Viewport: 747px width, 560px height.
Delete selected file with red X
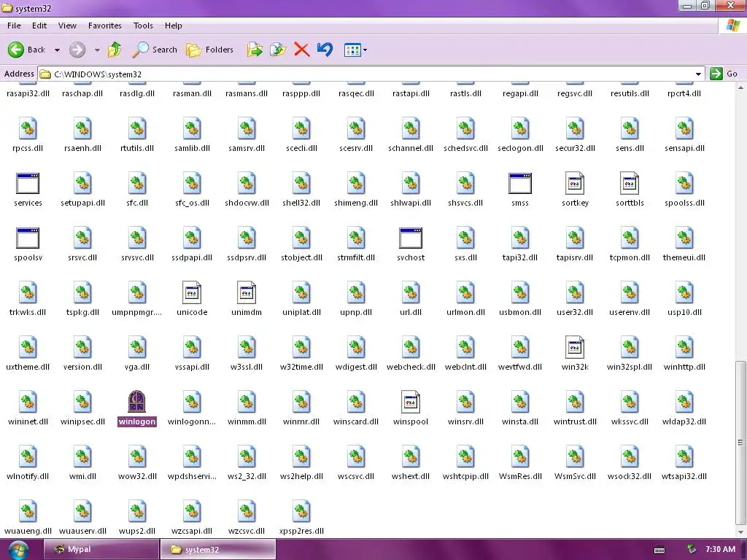(x=301, y=50)
